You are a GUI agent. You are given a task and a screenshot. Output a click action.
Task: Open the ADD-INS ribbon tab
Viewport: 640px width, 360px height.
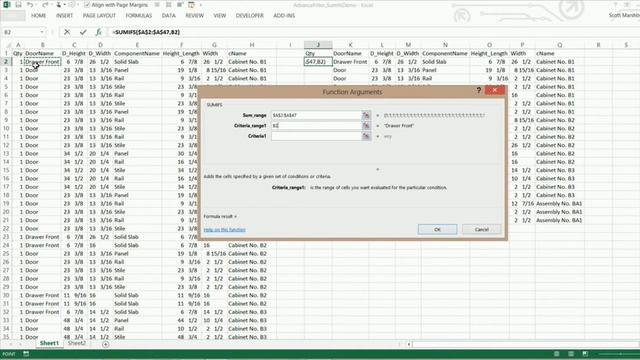[284, 16]
